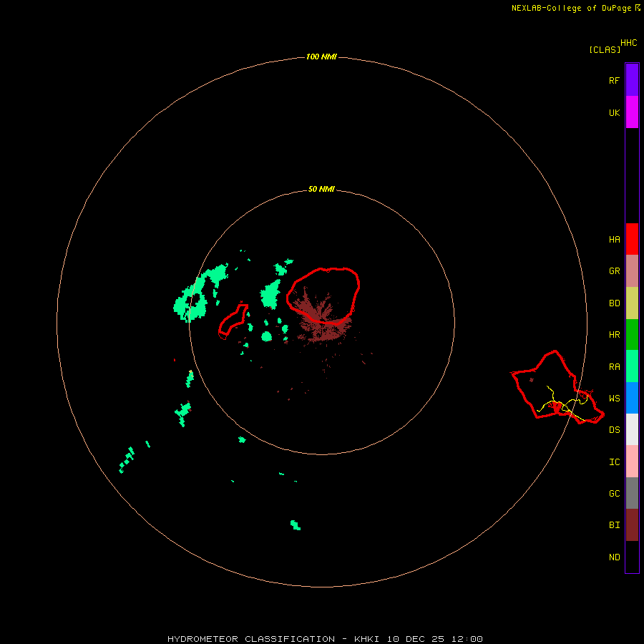
Task: Click the 100 NMI range ring label
Action: (x=321, y=57)
